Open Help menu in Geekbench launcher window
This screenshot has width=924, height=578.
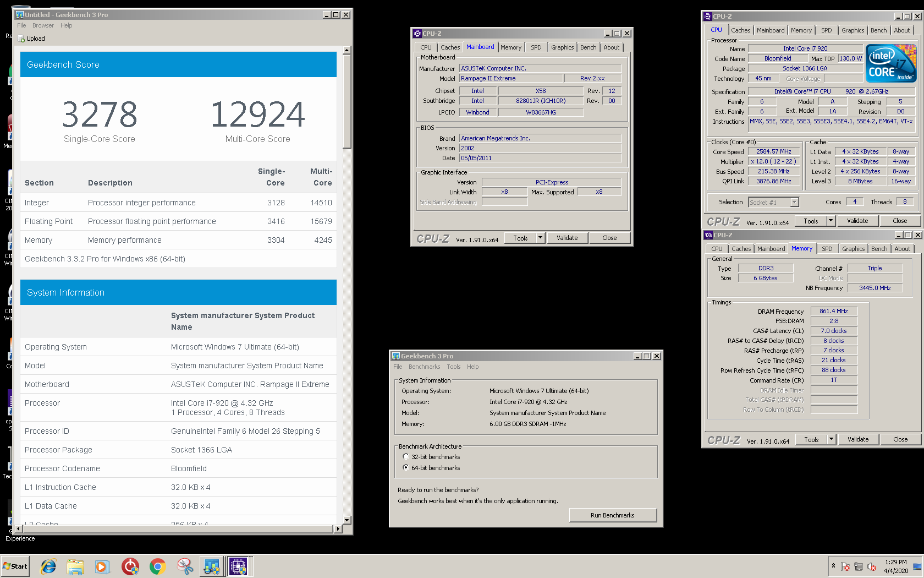pyautogui.click(x=472, y=367)
